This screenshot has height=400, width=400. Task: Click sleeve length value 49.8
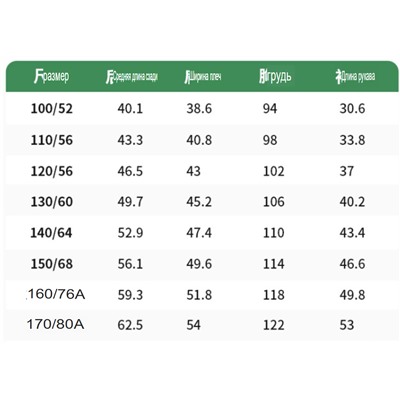(x=352, y=295)
